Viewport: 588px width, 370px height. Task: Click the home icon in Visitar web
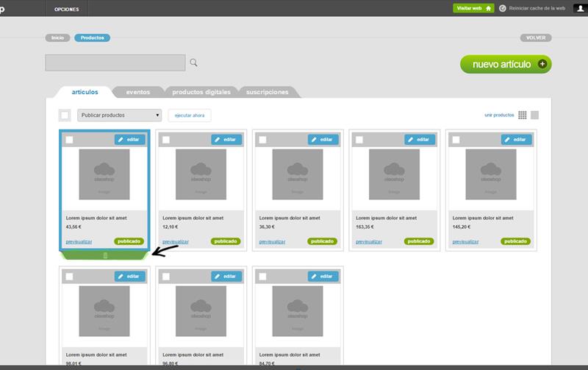coord(488,8)
